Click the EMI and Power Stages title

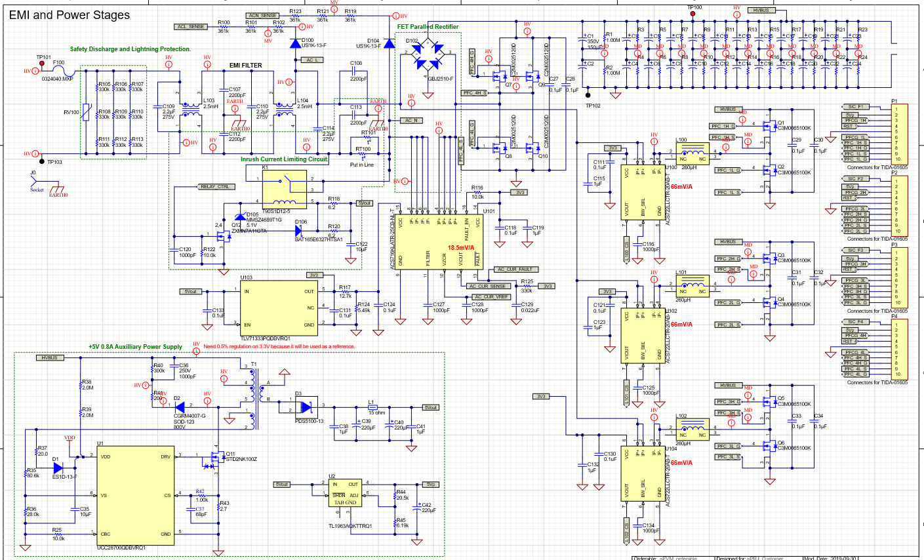click(x=70, y=14)
